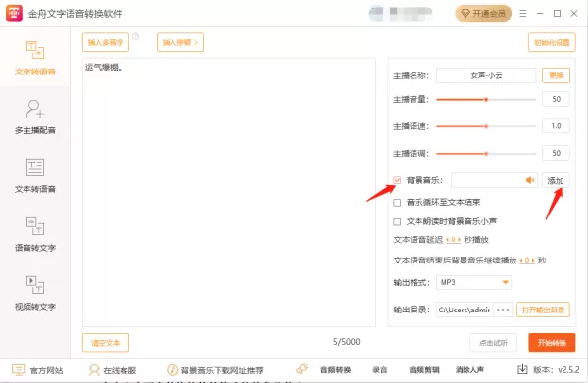
Task: Click the 版本: v2.5.2 version text
Action: [x=556, y=370]
